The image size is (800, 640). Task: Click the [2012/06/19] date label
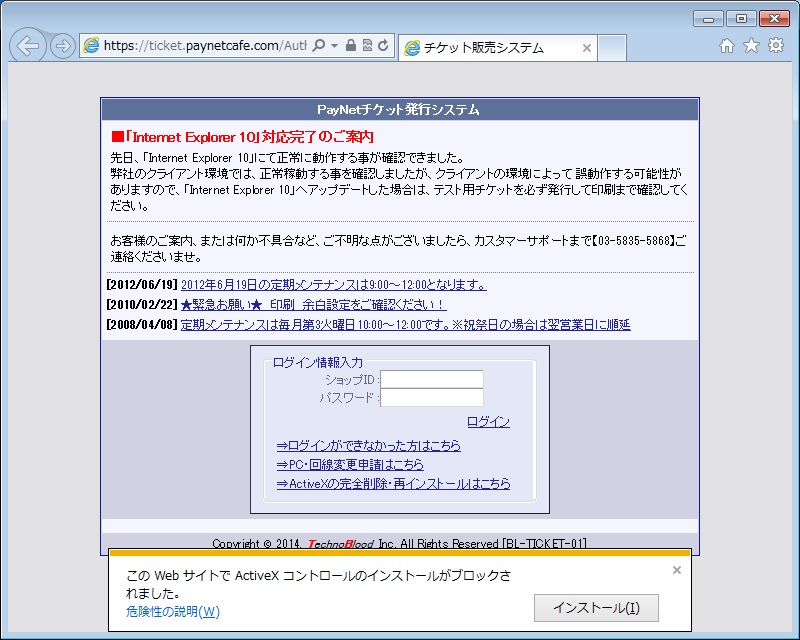click(142, 285)
